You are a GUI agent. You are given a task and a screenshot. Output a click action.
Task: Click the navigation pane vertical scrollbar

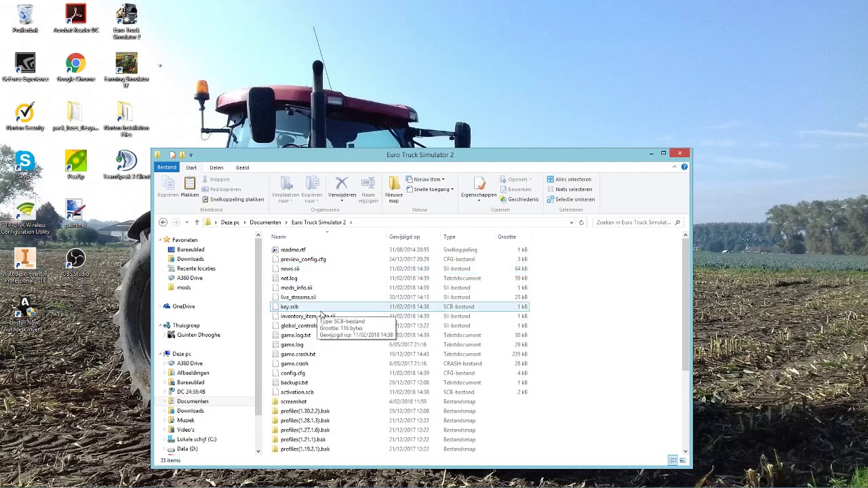pyautogui.click(x=258, y=325)
